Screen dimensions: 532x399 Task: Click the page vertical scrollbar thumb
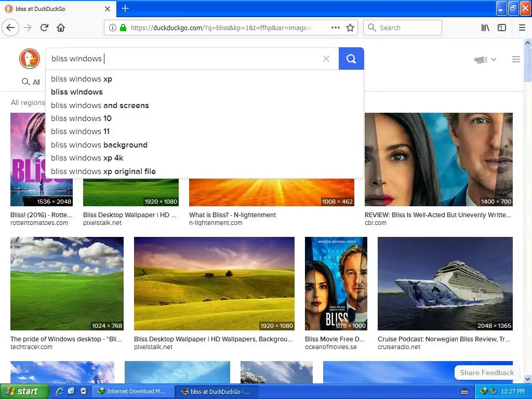coord(528,64)
